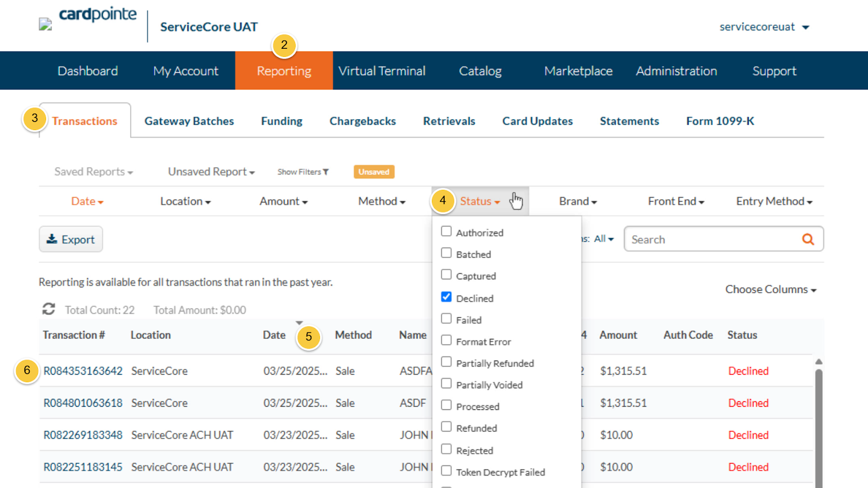
Task: Switch to Gateway Batches tab
Action: pos(189,121)
